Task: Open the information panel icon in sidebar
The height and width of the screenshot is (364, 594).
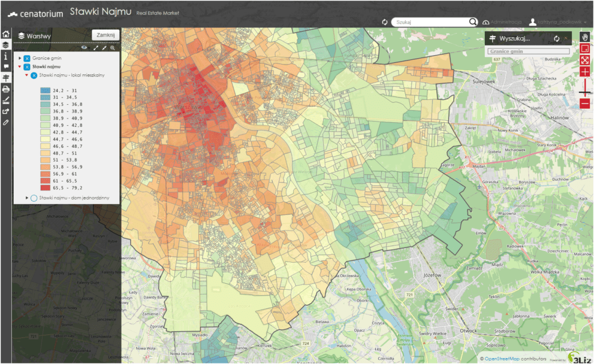Action: pos(6,56)
